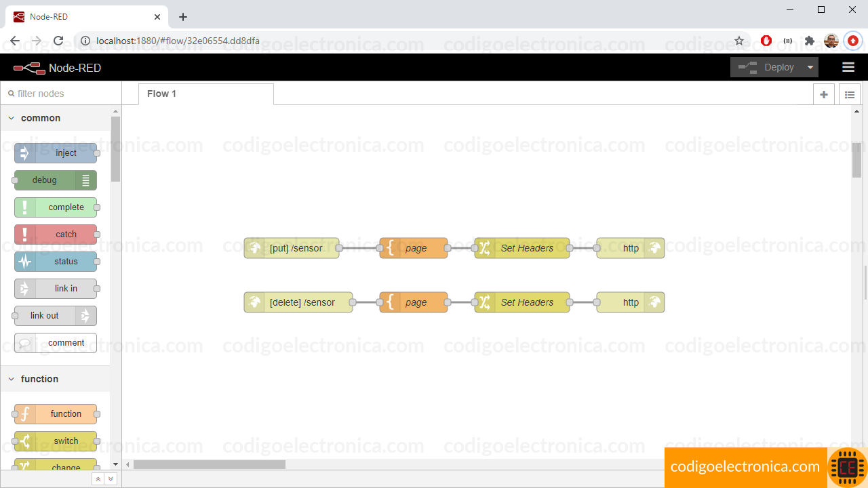Select the complete node in palette
Viewport: 868px width, 488px height.
[x=56, y=207]
